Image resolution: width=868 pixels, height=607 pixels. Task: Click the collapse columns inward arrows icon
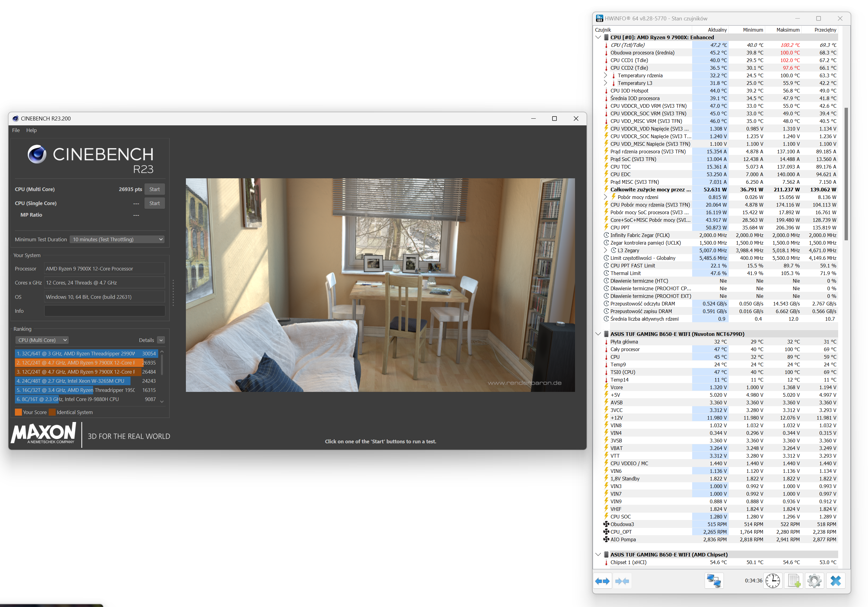pyautogui.click(x=622, y=581)
